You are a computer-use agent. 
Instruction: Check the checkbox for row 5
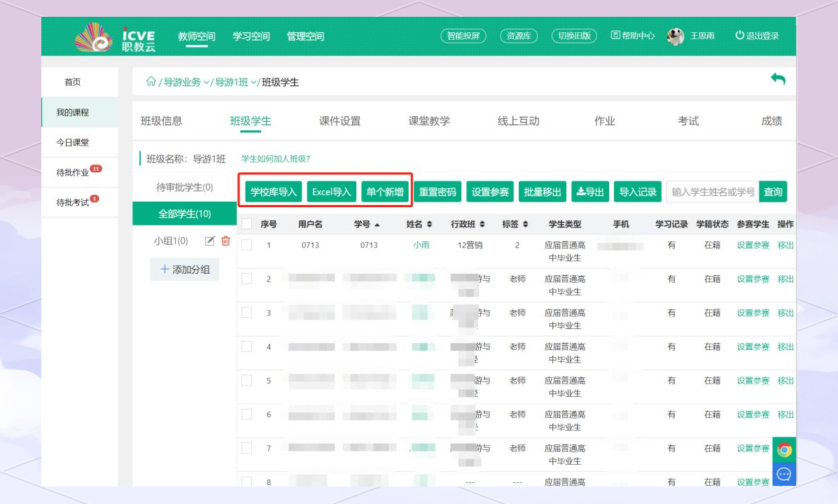tap(247, 380)
